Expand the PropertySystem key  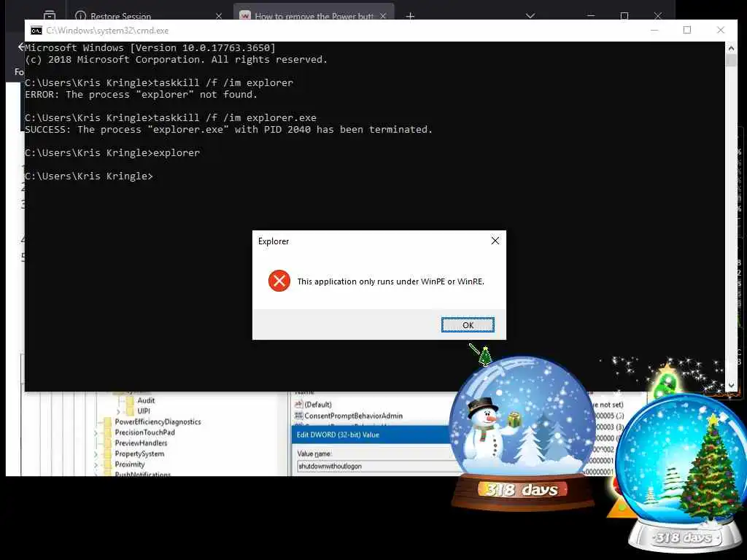pyautogui.click(x=96, y=454)
